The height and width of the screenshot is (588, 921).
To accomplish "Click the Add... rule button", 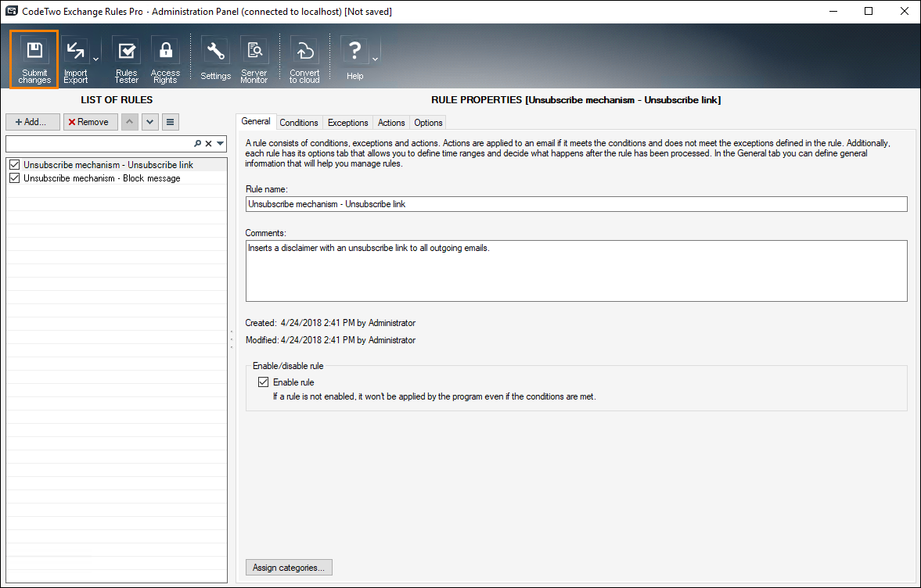I will 33,122.
